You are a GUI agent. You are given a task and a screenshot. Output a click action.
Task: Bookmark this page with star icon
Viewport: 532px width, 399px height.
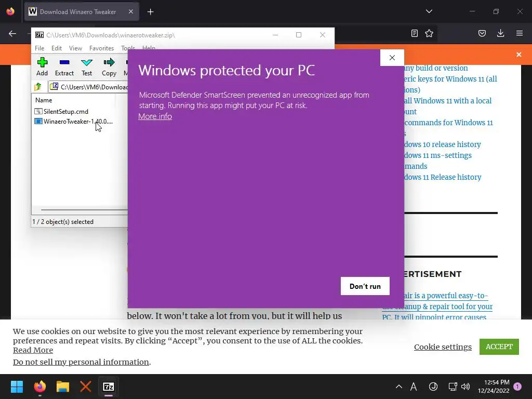coord(429,33)
